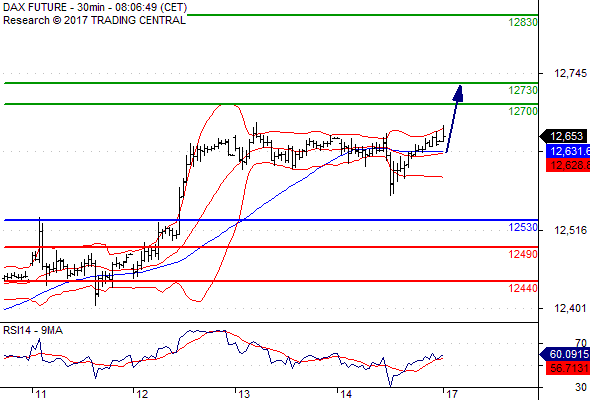Click the RSI value tag 60.0915
The height and width of the screenshot is (400, 590).
point(565,354)
